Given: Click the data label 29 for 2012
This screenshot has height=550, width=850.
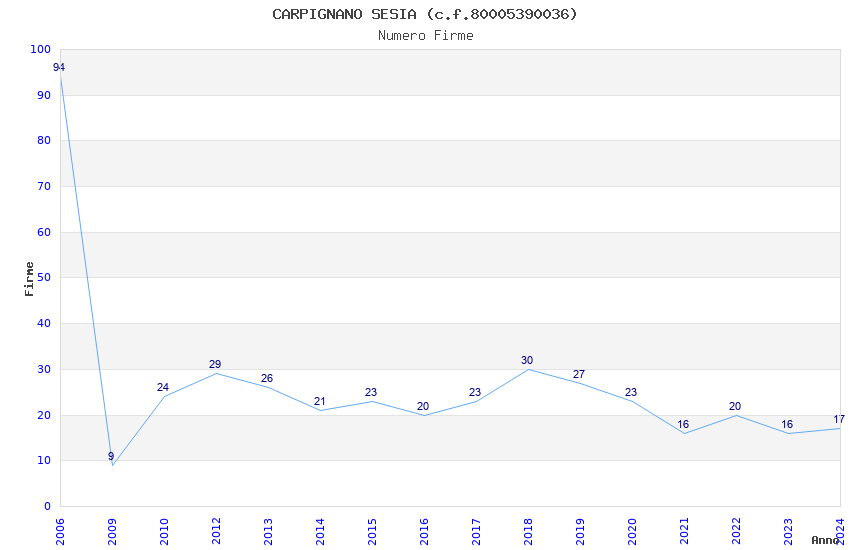Looking at the screenshot, I should [x=215, y=365].
